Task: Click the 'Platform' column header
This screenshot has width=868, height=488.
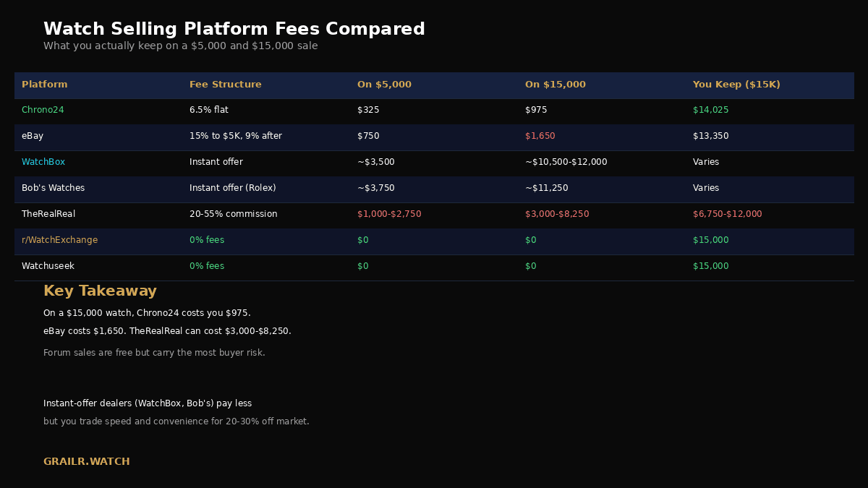Action: 45,85
